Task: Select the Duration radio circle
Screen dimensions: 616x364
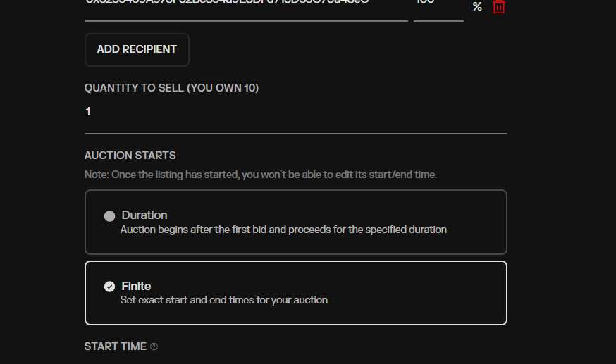Action: (109, 216)
